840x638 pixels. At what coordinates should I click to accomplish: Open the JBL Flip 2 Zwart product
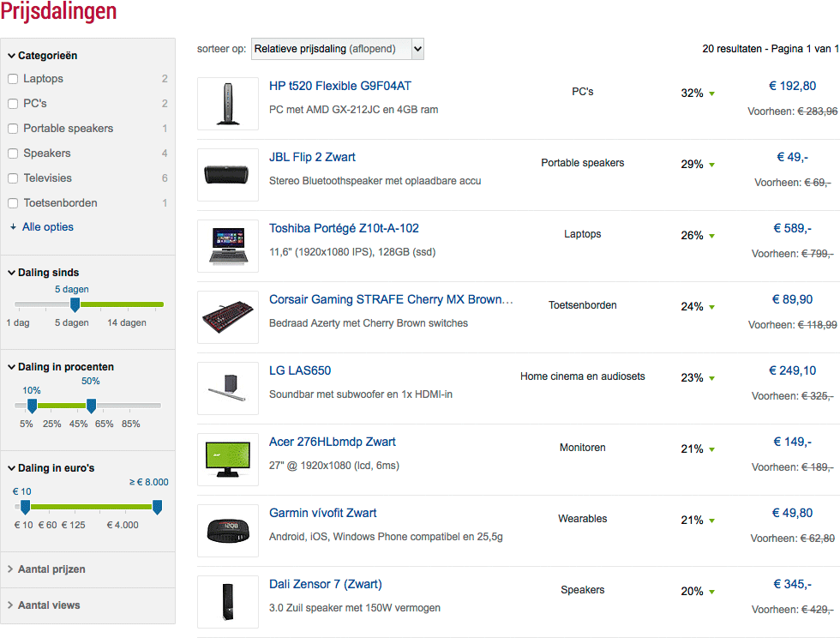[x=312, y=157]
